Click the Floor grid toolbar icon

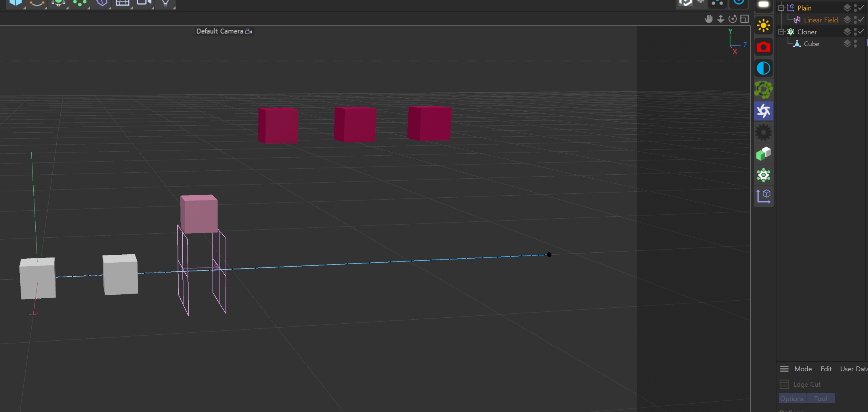pos(122,3)
